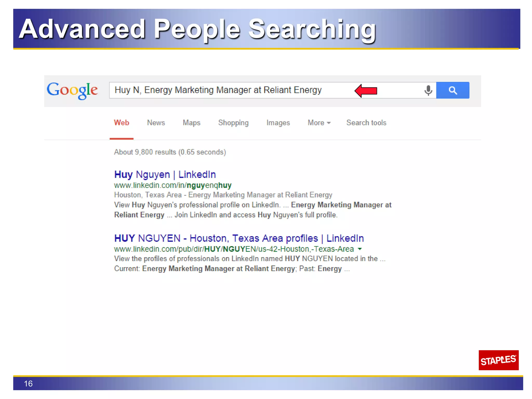Click the slide number 16
Viewport: 532px width, 399px height.
[28, 384]
